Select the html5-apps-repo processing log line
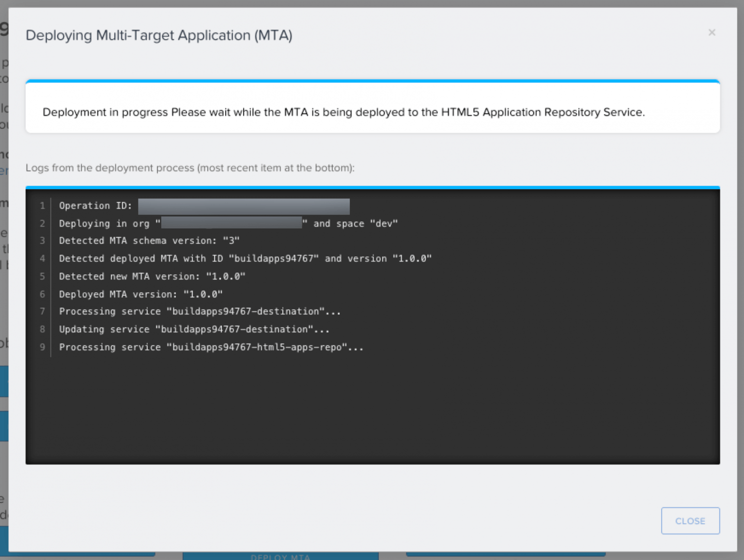Screen dimensions: 744x560 coord(211,347)
